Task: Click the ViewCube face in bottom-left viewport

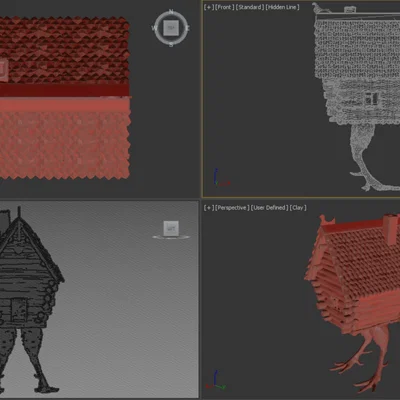Action: 171,228
